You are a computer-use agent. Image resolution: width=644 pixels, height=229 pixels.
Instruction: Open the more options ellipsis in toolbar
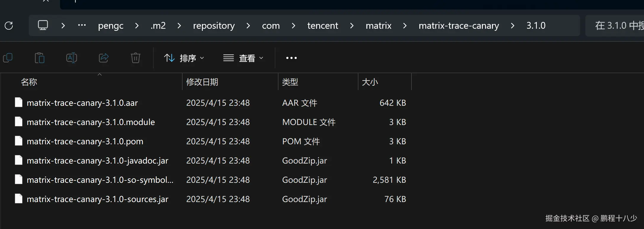(x=291, y=58)
